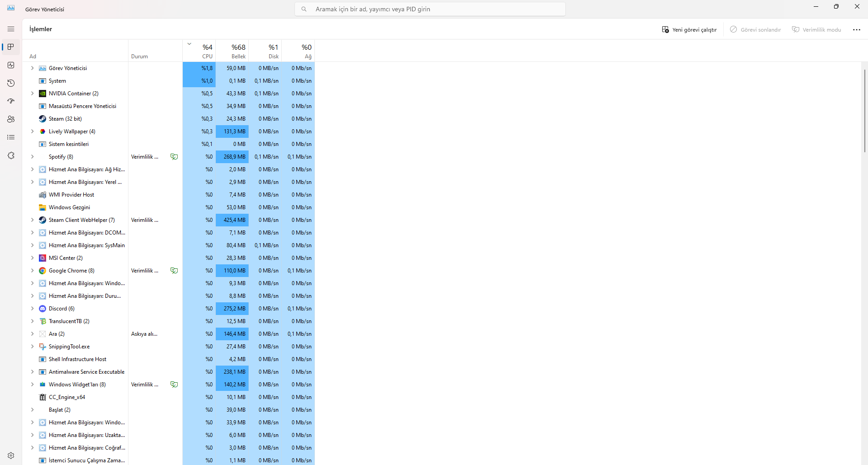The height and width of the screenshot is (465, 868).
Task: Click the Google Chrome process icon
Action: [x=43, y=271]
